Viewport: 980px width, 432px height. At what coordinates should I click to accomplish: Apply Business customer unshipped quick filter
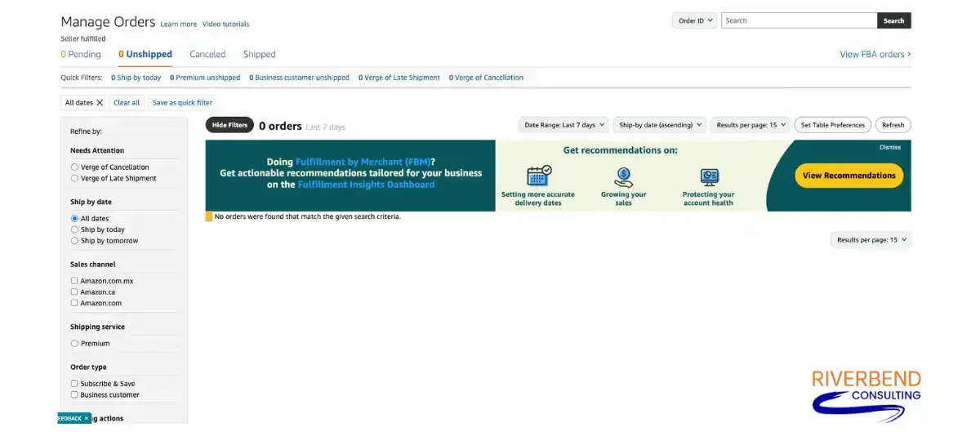tap(299, 78)
